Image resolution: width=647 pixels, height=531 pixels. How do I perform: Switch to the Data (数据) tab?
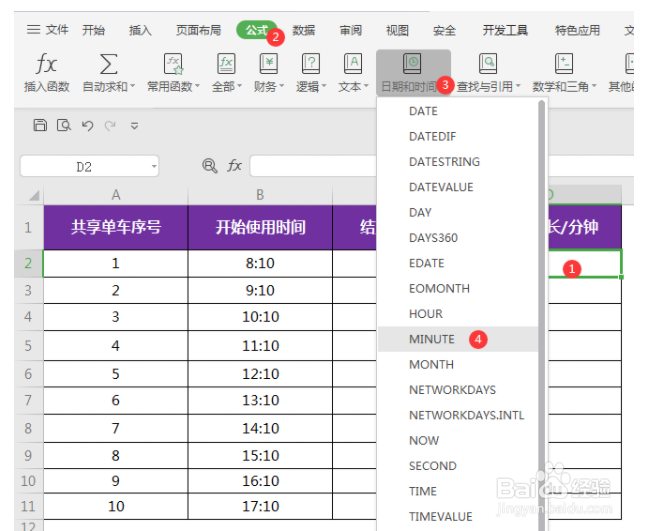[304, 31]
